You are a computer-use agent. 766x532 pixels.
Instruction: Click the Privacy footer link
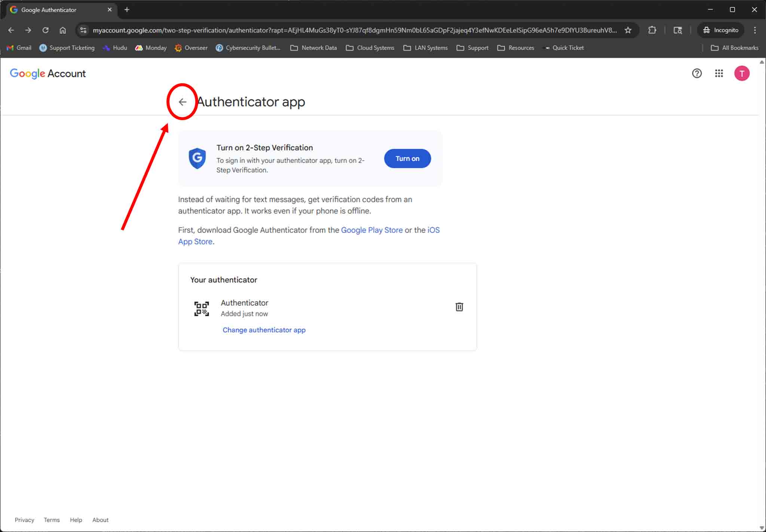coord(24,520)
